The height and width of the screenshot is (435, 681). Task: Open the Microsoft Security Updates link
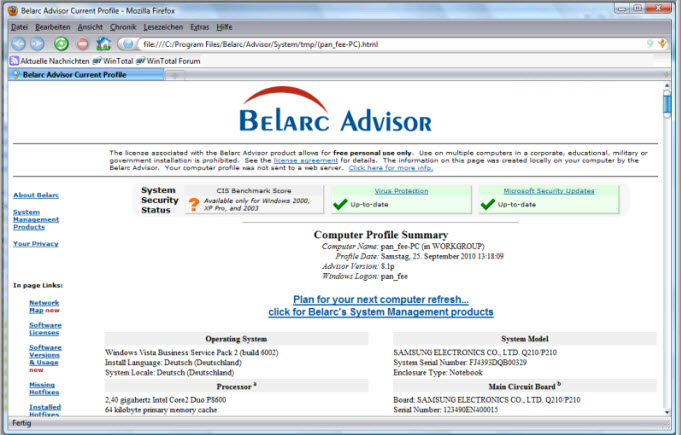pyautogui.click(x=549, y=191)
